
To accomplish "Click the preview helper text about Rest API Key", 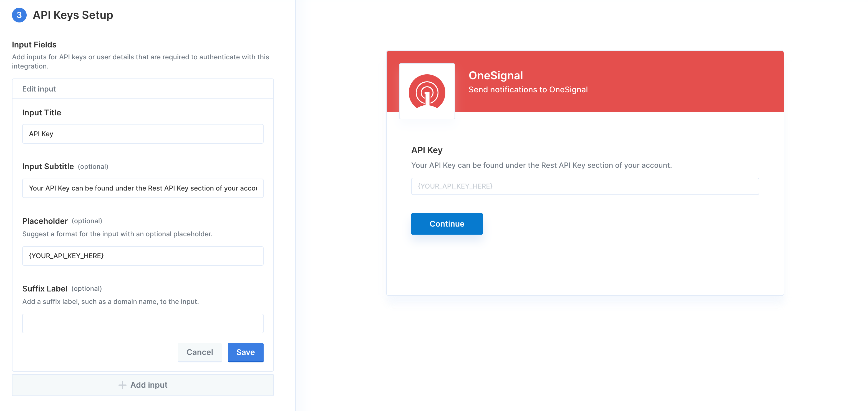I will 541,165.
